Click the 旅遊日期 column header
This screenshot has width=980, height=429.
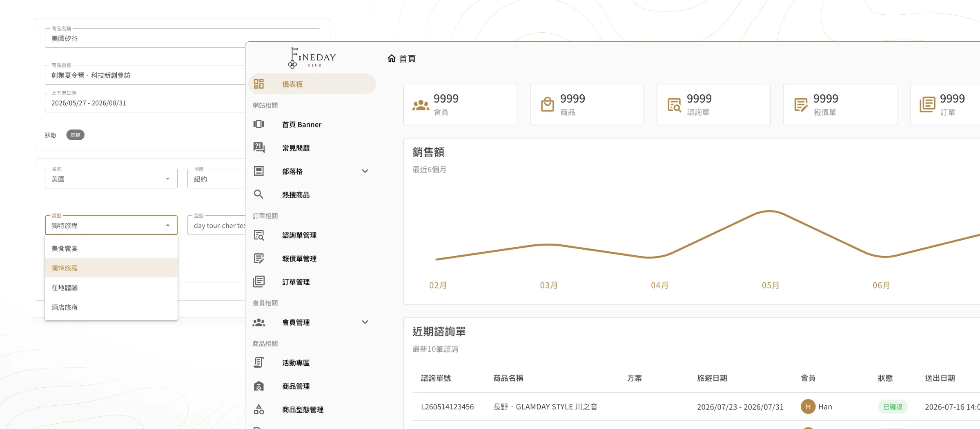712,378
